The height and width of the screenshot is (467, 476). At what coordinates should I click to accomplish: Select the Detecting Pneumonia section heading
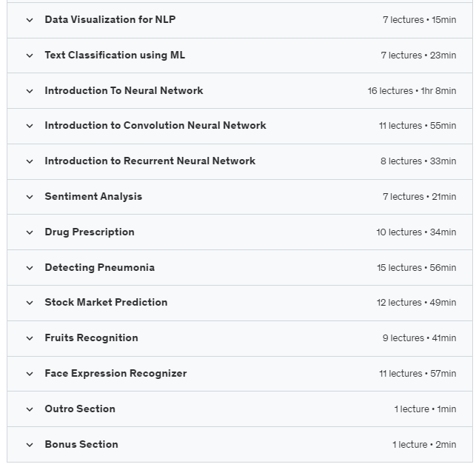pos(100,268)
